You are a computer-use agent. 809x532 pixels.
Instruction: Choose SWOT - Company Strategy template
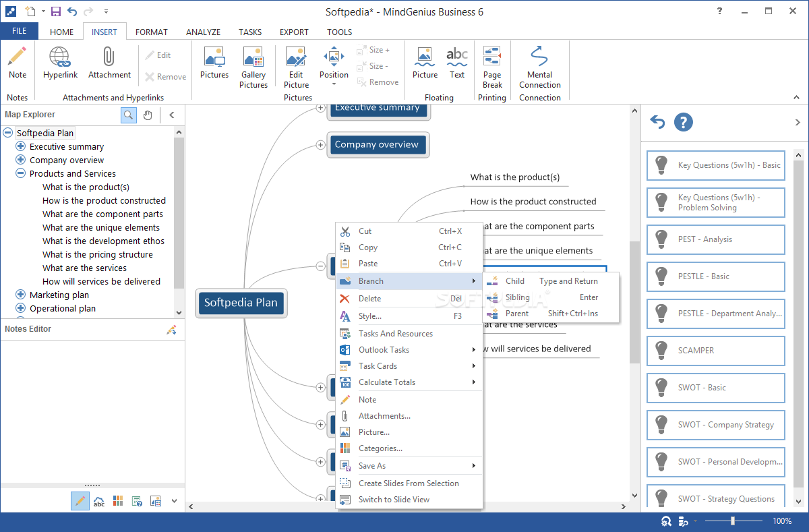[x=716, y=425]
